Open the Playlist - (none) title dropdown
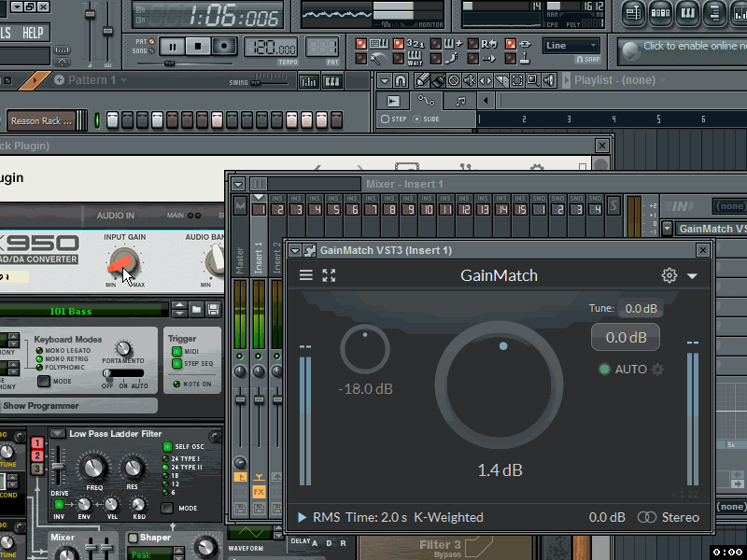The height and width of the screenshot is (560, 747). (620, 80)
